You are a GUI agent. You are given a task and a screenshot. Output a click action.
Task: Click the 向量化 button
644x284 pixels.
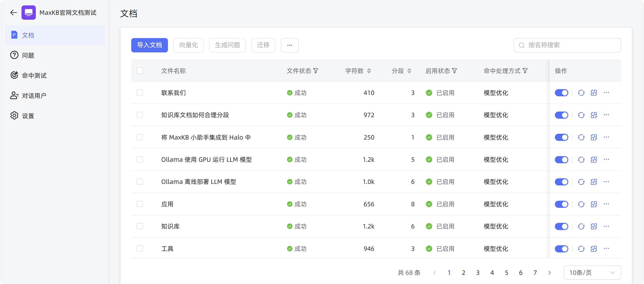pos(189,45)
